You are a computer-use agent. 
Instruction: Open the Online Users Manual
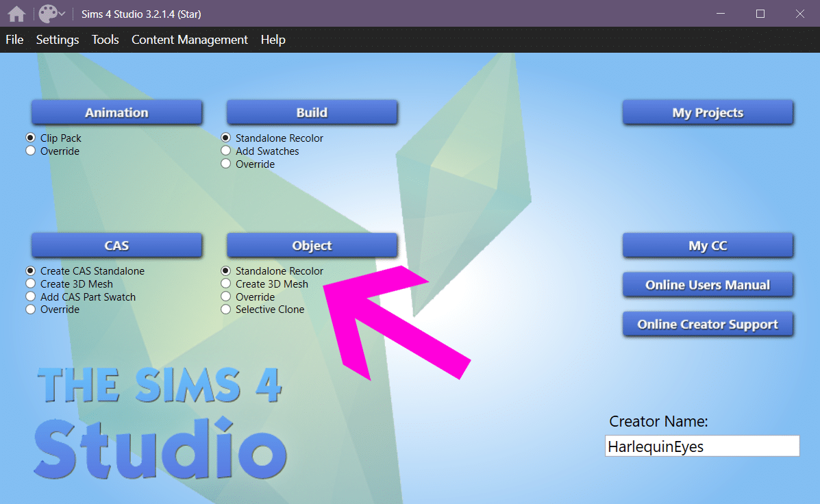click(x=708, y=285)
